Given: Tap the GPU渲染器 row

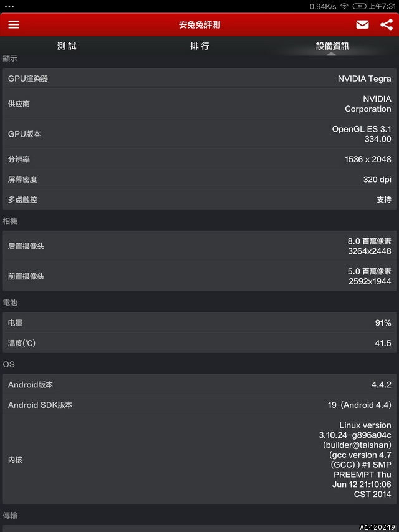Looking at the screenshot, I should (x=199, y=79).
